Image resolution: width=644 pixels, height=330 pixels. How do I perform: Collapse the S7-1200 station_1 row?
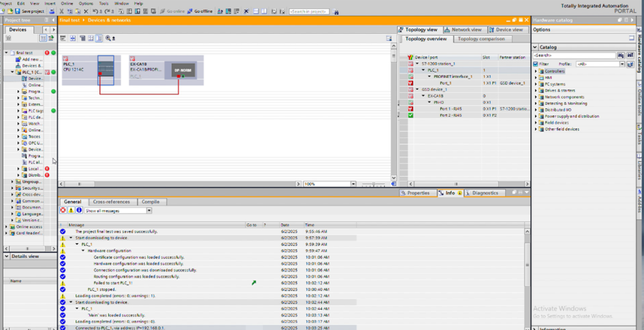point(418,64)
